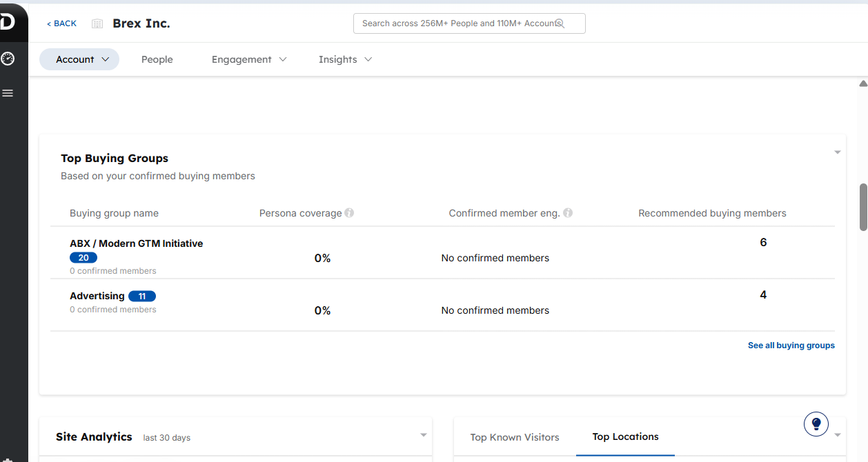
Task: Collapse the Site Analytics panel
Action: (423, 434)
